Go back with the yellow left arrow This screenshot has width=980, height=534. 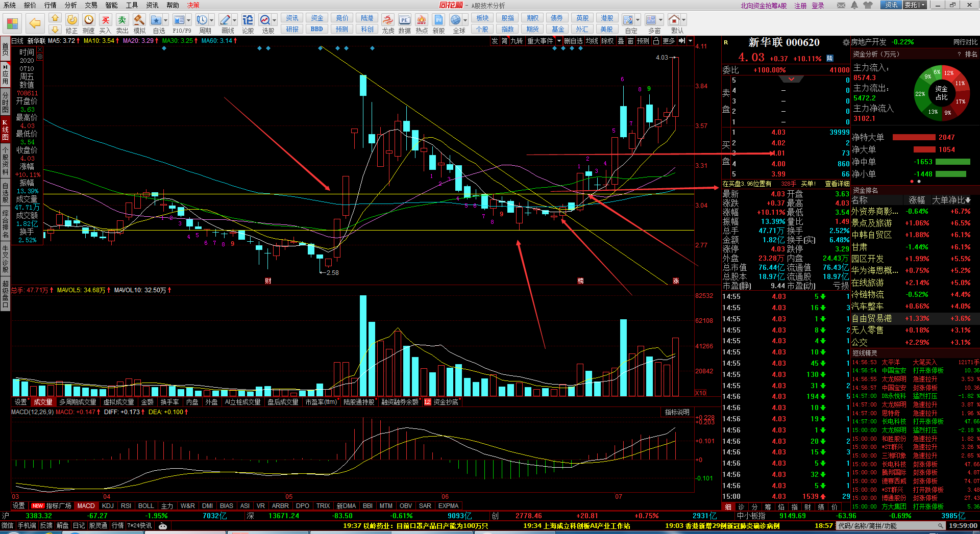point(35,23)
